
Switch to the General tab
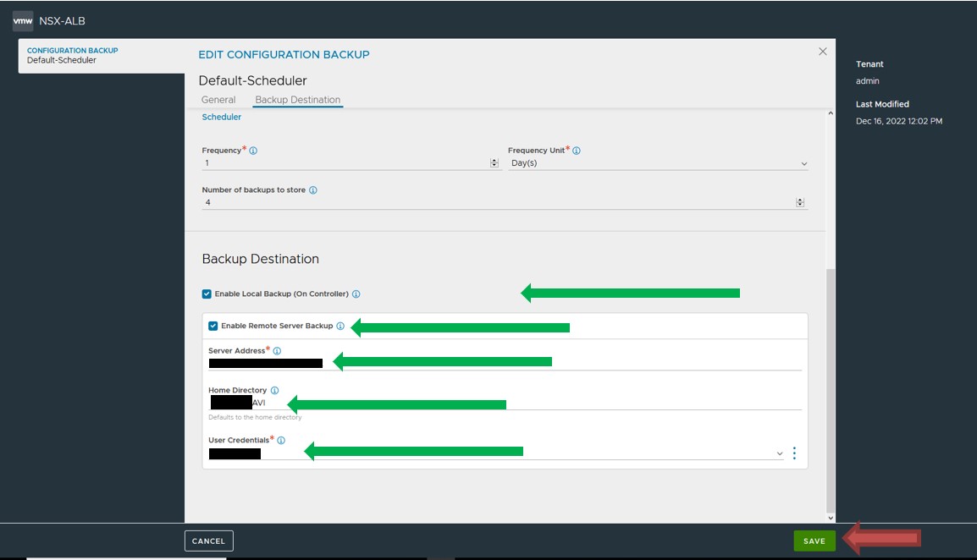tap(218, 100)
